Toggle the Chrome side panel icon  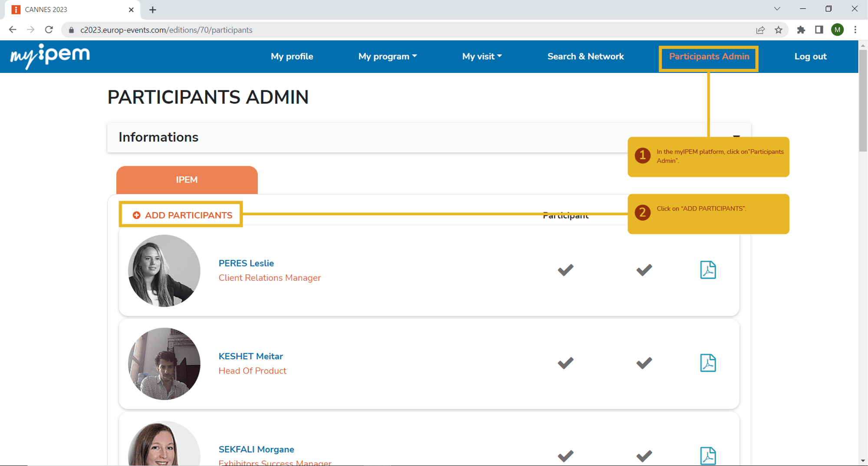pyautogui.click(x=819, y=30)
